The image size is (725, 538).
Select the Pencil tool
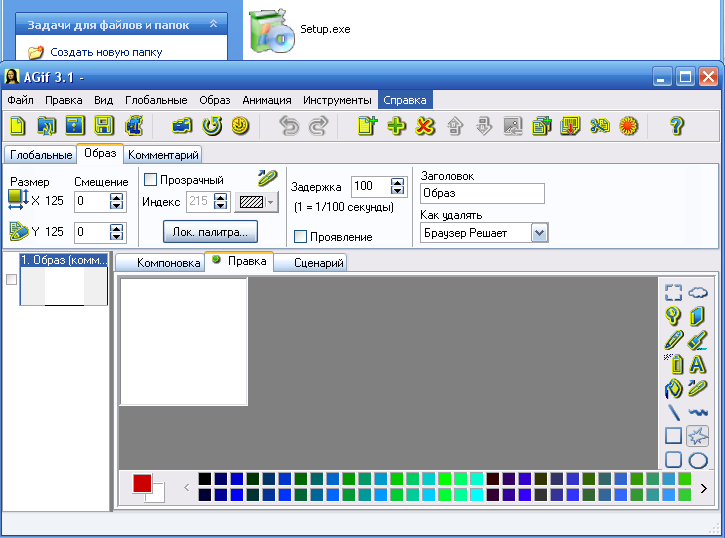click(x=673, y=341)
